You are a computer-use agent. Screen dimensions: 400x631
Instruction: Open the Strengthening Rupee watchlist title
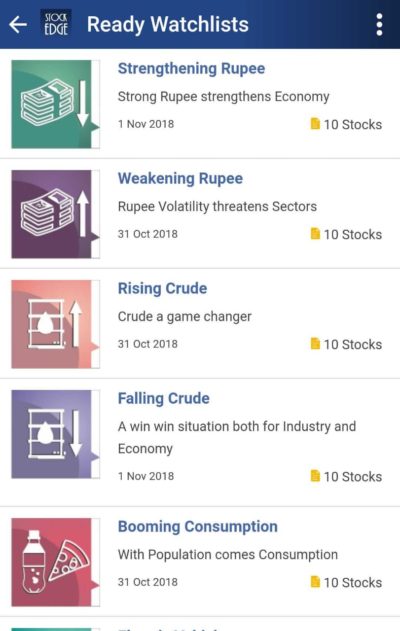[x=191, y=68]
